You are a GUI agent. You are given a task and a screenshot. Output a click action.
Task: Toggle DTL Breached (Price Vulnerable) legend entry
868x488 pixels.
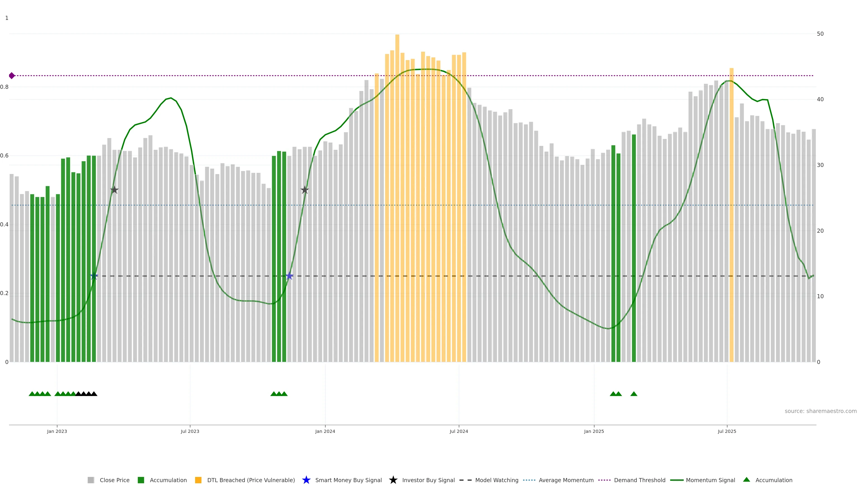pyautogui.click(x=251, y=480)
